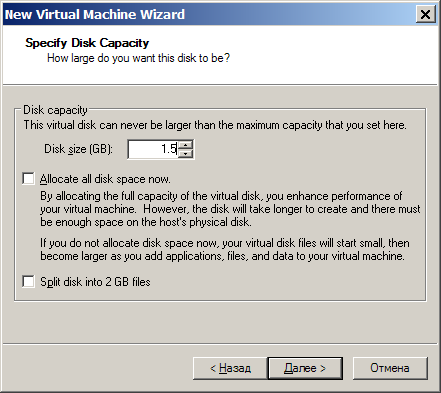Select the Allocate all disk space now label
This screenshot has height=393, width=441.
(105, 179)
